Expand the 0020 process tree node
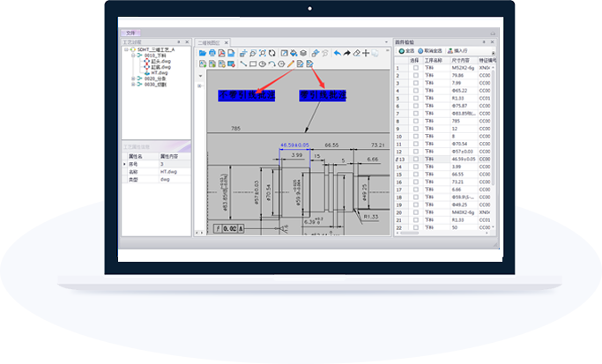The width and height of the screenshot is (602, 364). pos(133,78)
